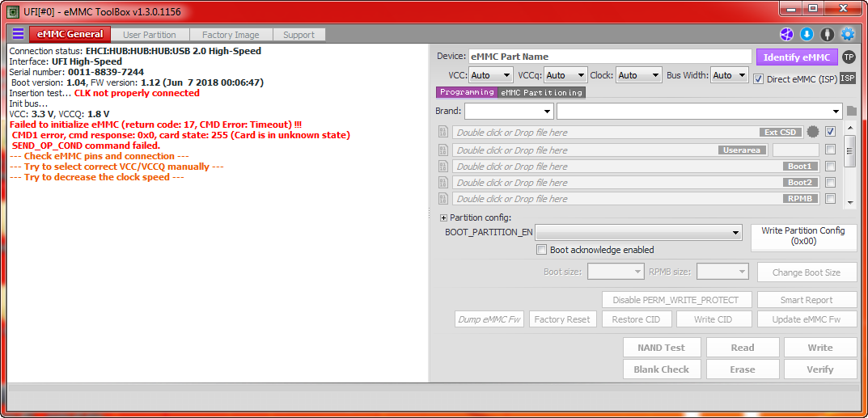Open the hamburger main menu
868x418 pixels.
coord(19,34)
